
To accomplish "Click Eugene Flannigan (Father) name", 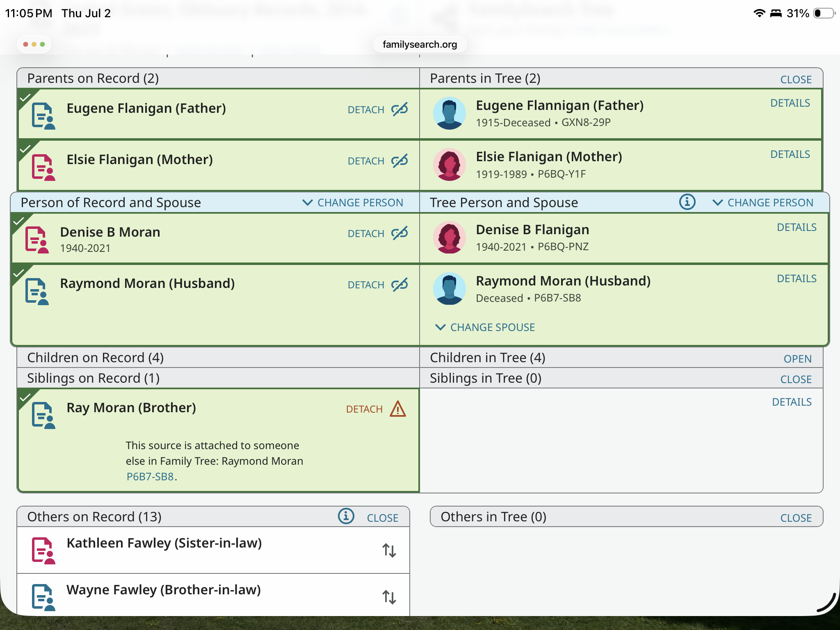I will [x=559, y=105].
